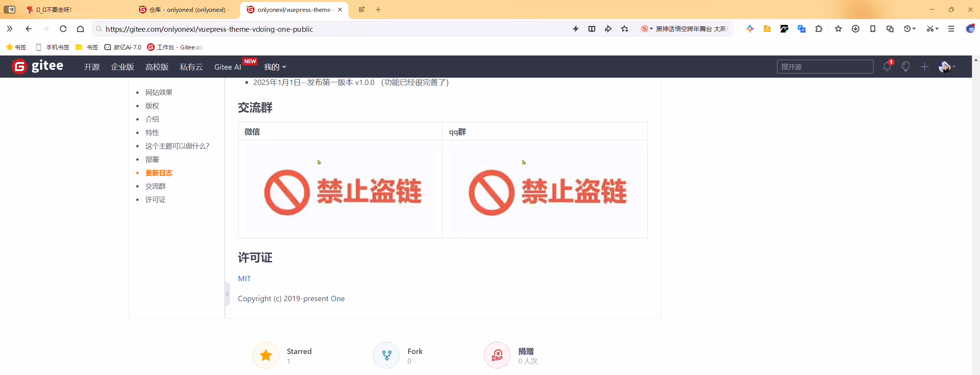980x375 pixels.
Task: Jump to 交流群 in the table of contents
Action: coord(155,186)
